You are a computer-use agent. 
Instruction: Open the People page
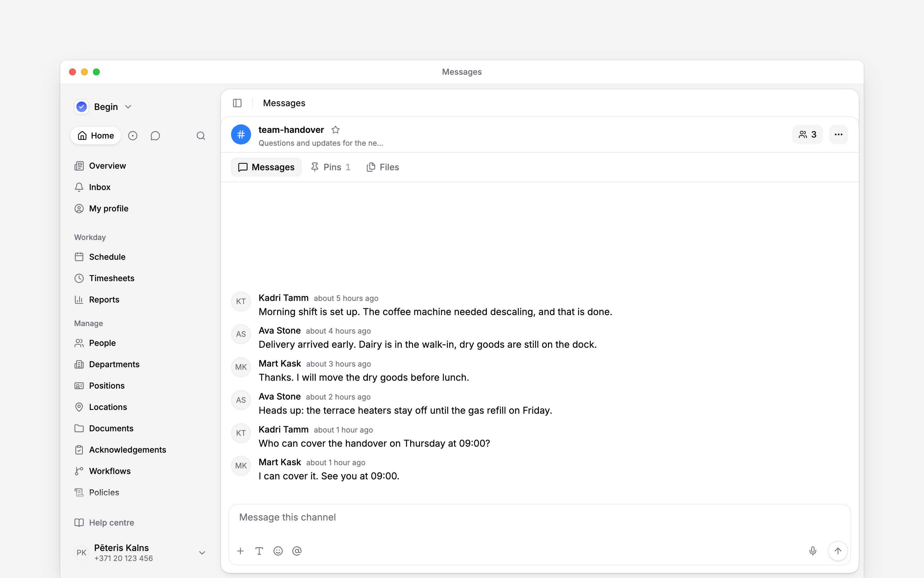[x=141, y=343]
